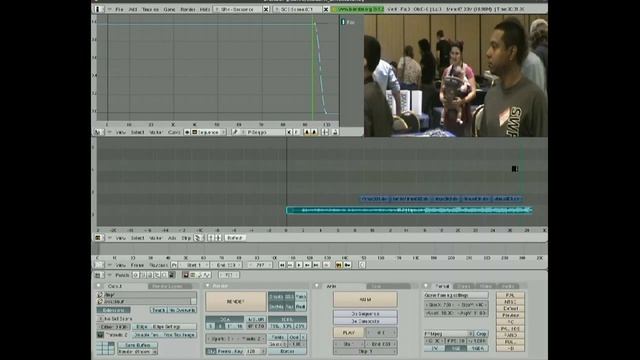Open the Strip menu in sequence editor
Screen dimensions: 640x360
click(x=186, y=238)
